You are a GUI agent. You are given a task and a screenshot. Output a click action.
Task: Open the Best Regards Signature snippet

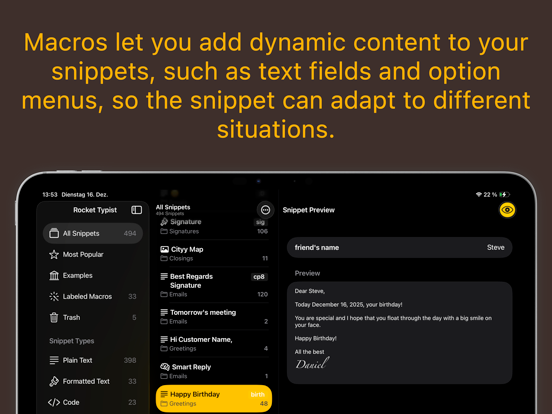(214, 285)
